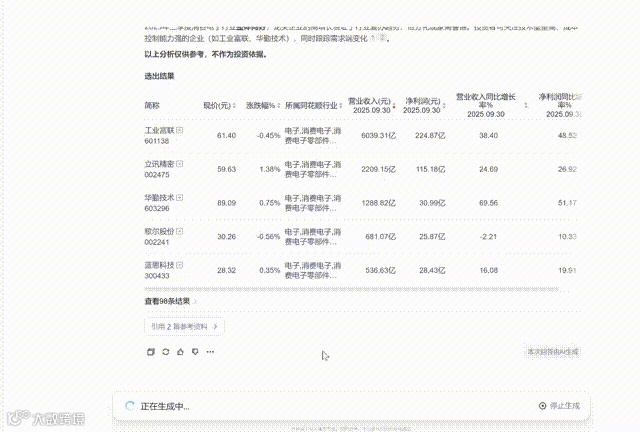Screen dimensions: 640x432
Task: Click revenue growth value -2.21
Action: coord(489,236)
